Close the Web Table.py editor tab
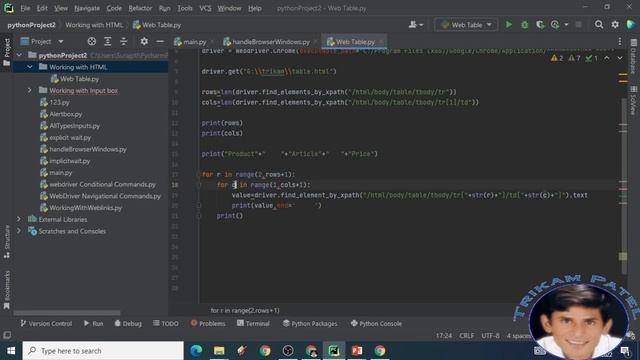The height and width of the screenshot is (360, 640). [381, 42]
